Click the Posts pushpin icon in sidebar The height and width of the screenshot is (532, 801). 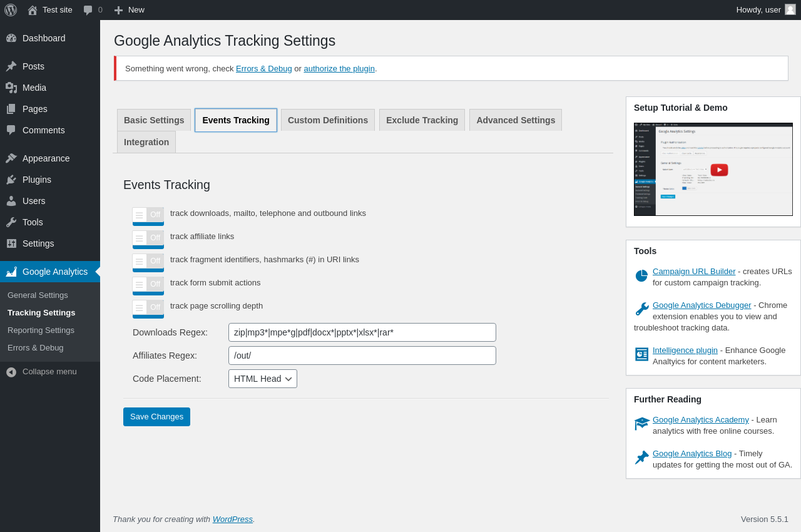pos(11,66)
